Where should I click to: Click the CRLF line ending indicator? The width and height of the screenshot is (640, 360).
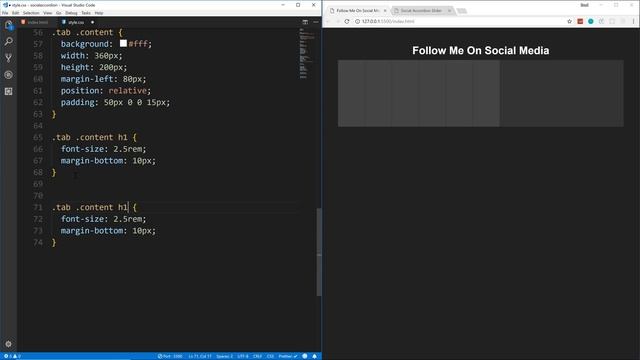point(258,356)
